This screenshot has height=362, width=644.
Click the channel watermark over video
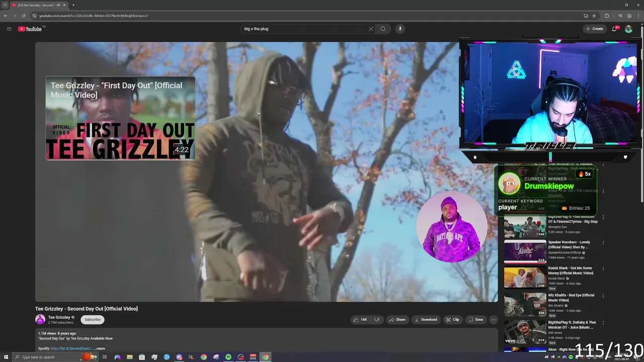(451, 227)
